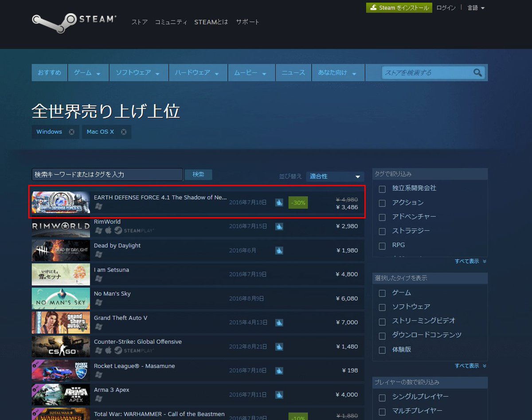Open the コミュニティ header menu

pos(171,22)
